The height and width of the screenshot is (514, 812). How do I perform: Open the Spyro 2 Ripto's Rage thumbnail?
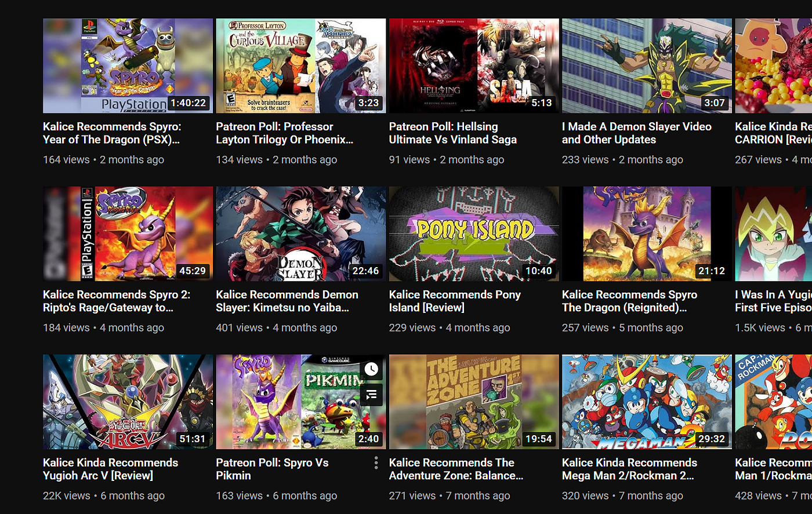pos(128,234)
